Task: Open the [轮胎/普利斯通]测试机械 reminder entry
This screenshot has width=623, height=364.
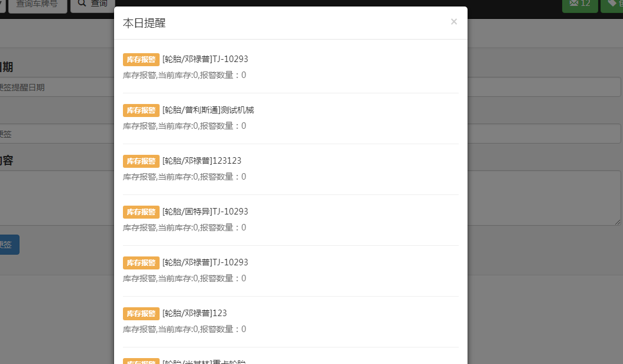Action: point(207,110)
